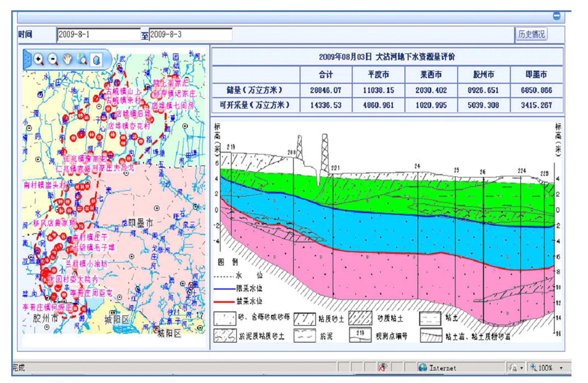588x383 pixels.
Task: Click the 历史情况 button
Action: point(531,34)
